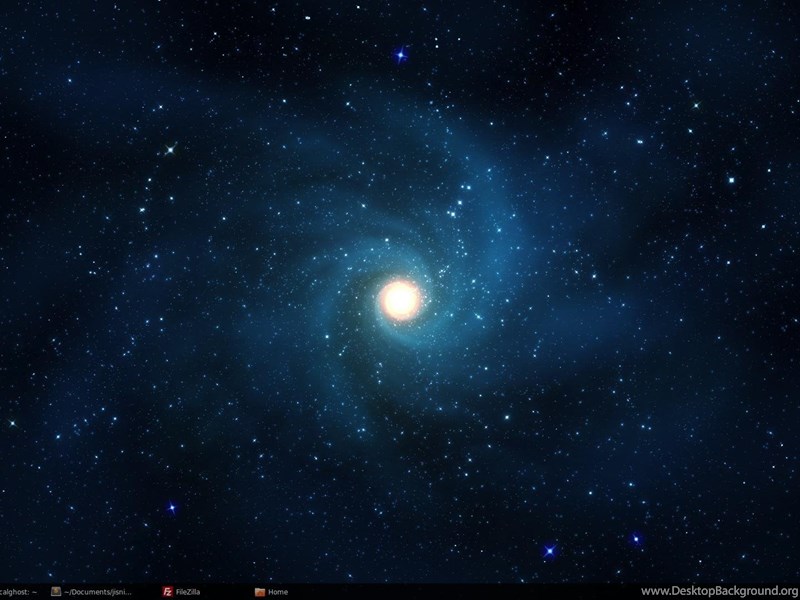Click the blue star in lower-left wallpaper area
Image resolution: width=800 pixels, height=600 pixels.
click(171, 508)
